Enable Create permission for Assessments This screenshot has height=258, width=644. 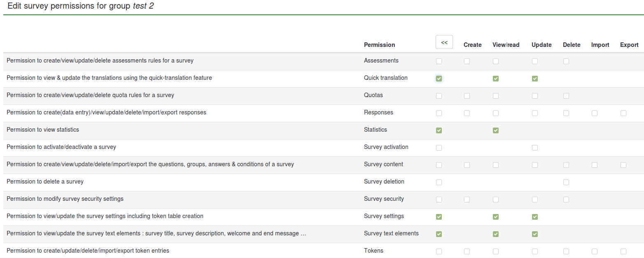[467, 61]
